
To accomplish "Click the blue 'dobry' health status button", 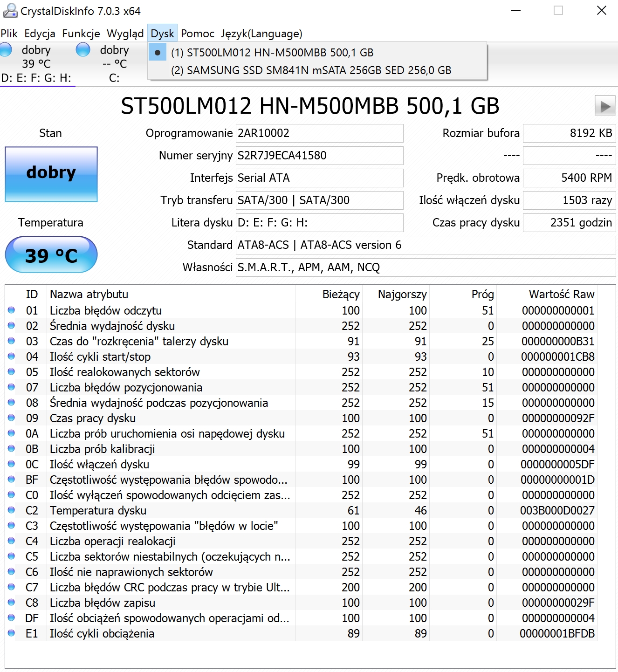I will tap(51, 174).
